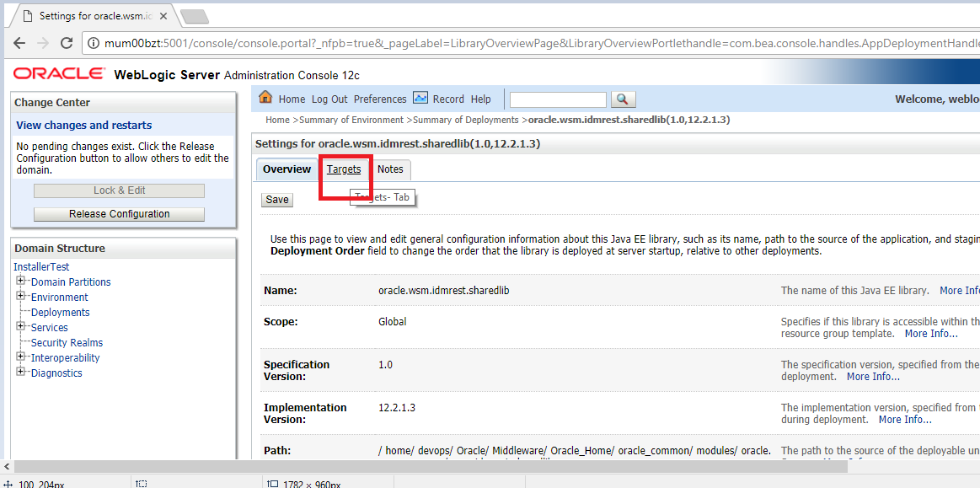Open Home link in toolbar
Viewport: 980px width, 488px height.
pos(292,99)
